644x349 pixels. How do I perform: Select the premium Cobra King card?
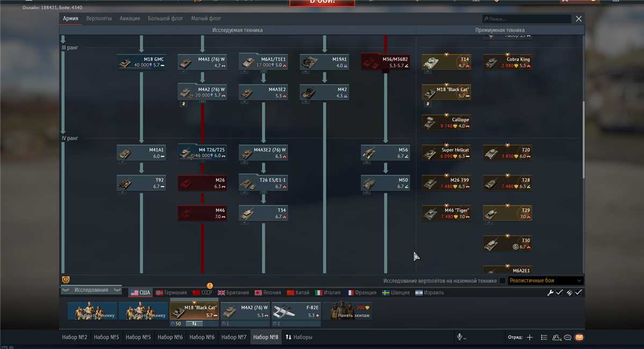508,62
